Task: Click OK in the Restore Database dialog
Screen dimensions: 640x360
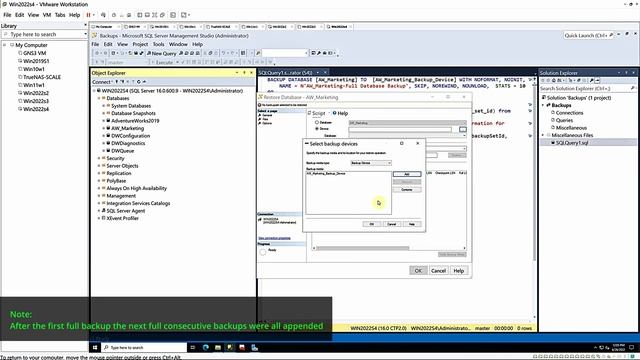Action: click(418, 271)
